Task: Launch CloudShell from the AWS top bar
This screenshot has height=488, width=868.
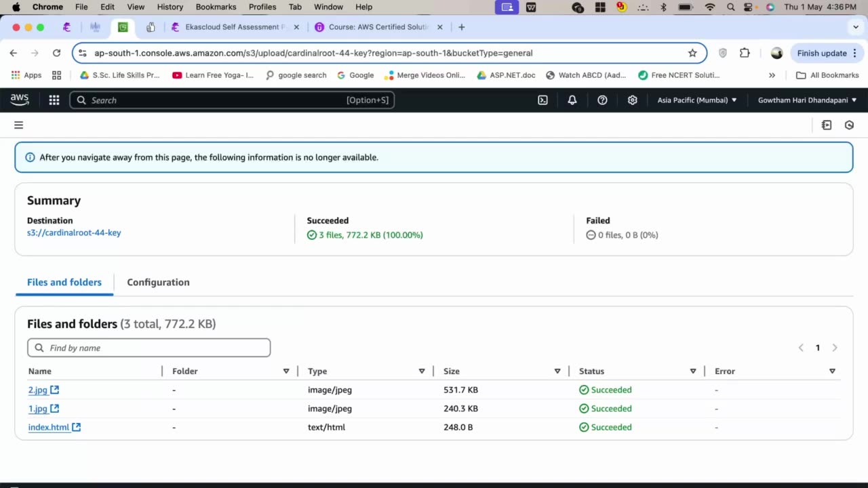Action: (x=542, y=100)
